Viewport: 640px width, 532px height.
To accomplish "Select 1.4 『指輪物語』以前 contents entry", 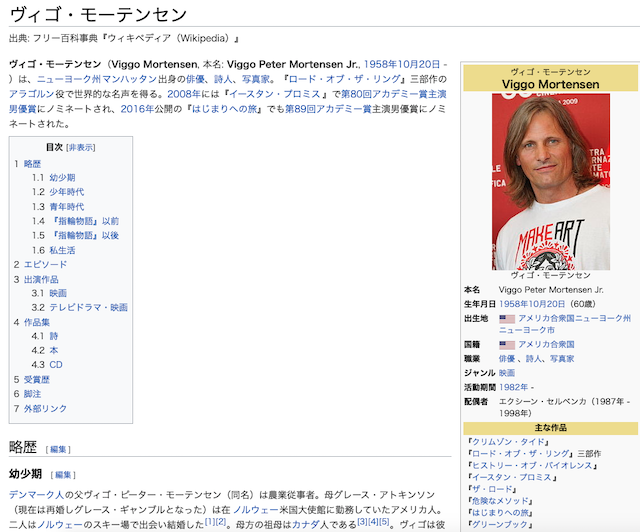I will 84,221.
